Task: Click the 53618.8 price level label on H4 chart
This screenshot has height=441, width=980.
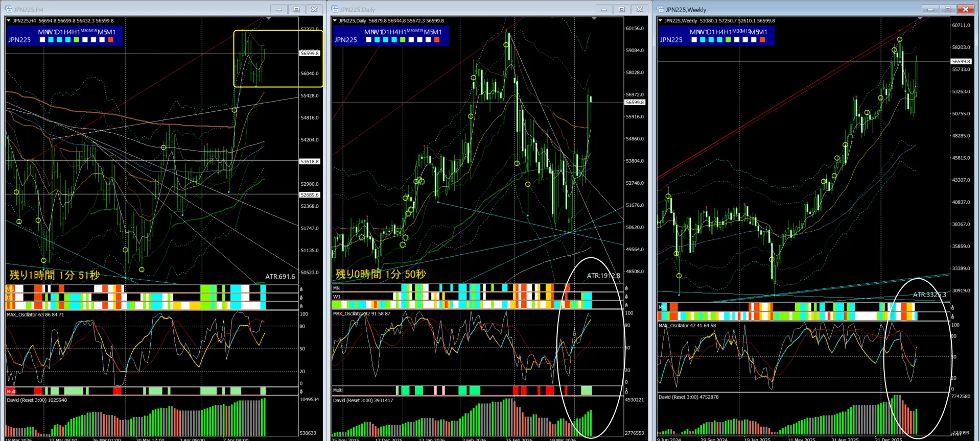Action: (310, 161)
